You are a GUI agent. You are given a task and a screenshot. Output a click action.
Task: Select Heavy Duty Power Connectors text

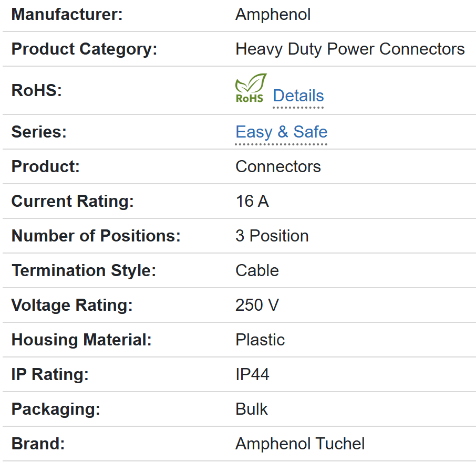point(350,49)
